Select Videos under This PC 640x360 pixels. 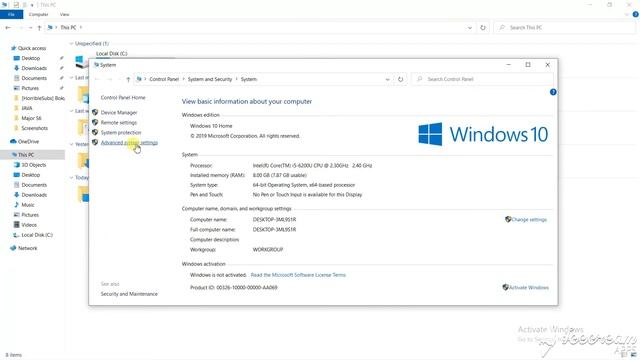click(29, 225)
